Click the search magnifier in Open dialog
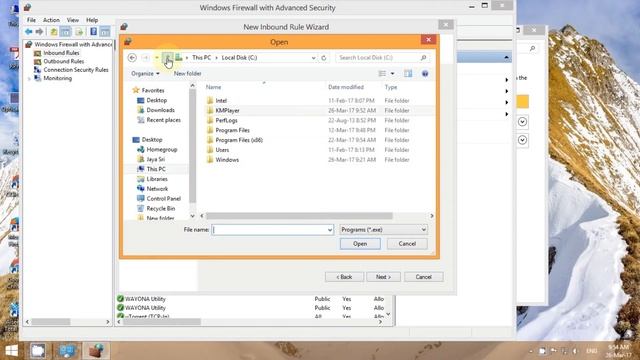 coord(423,58)
